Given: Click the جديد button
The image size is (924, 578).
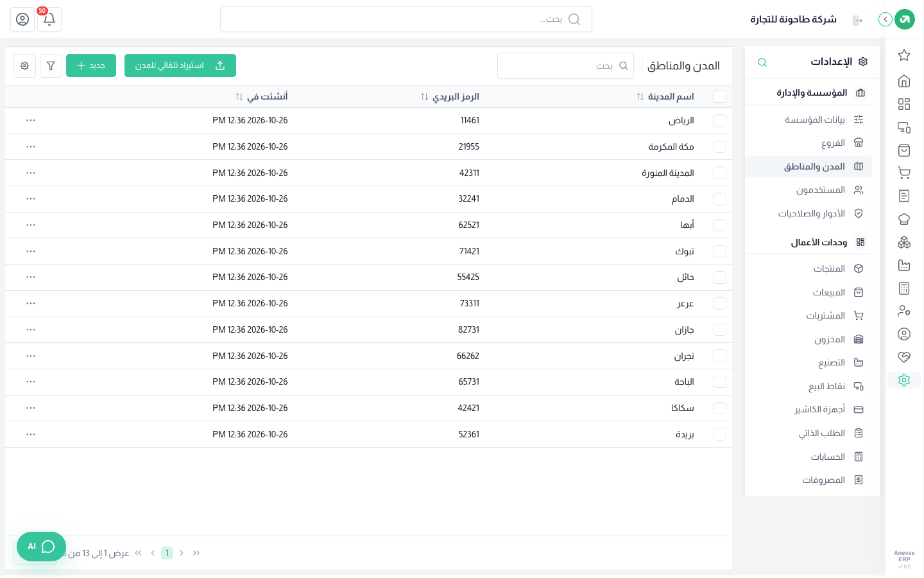Looking at the screenshot, I should [91, 66].
